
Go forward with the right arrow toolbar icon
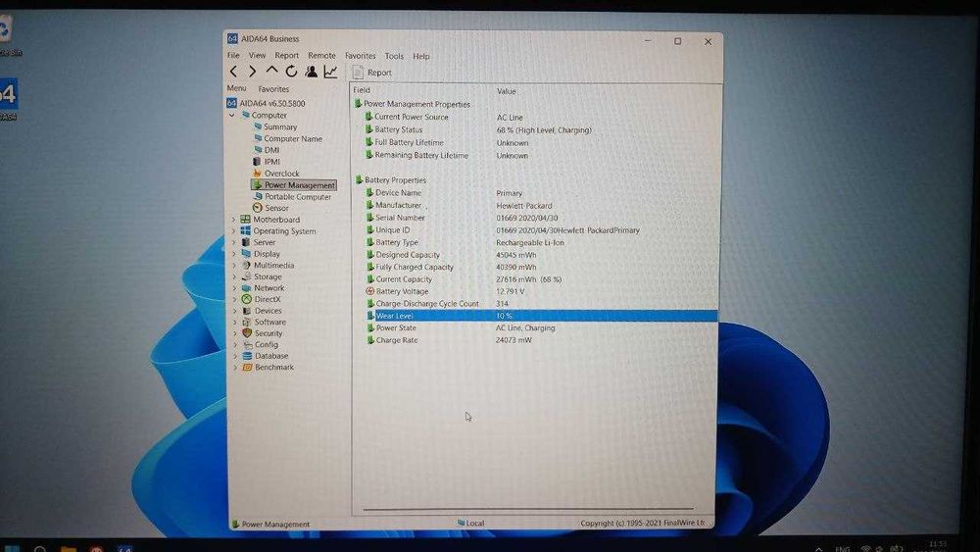click(253, 72)
